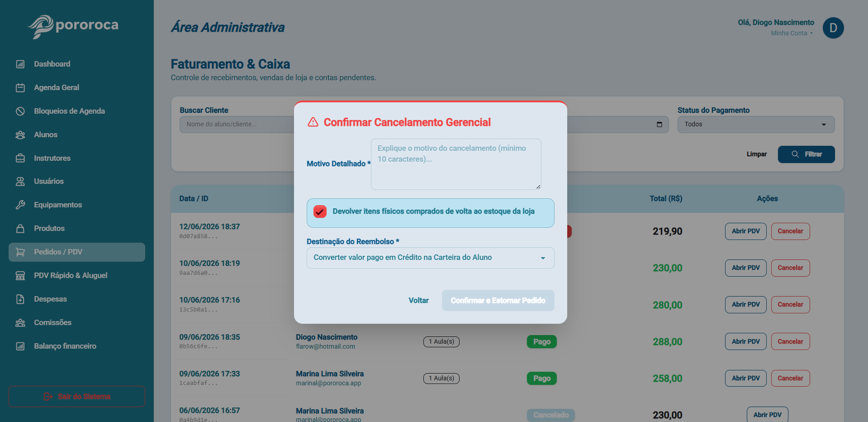Click the magnifier icon on Filtrar button

[x=795, y=154]
